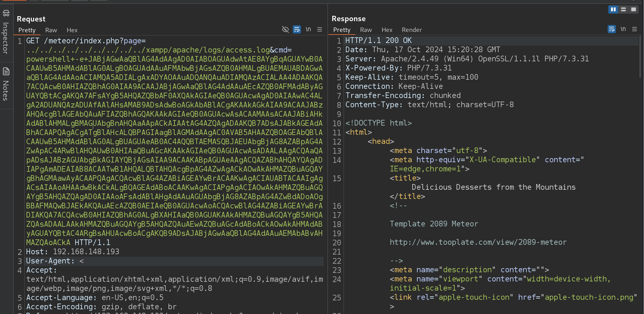This screenshot has width=644, height=314.
Task: Show \n line breaks in Request panel
Action: tap(308, 29)
